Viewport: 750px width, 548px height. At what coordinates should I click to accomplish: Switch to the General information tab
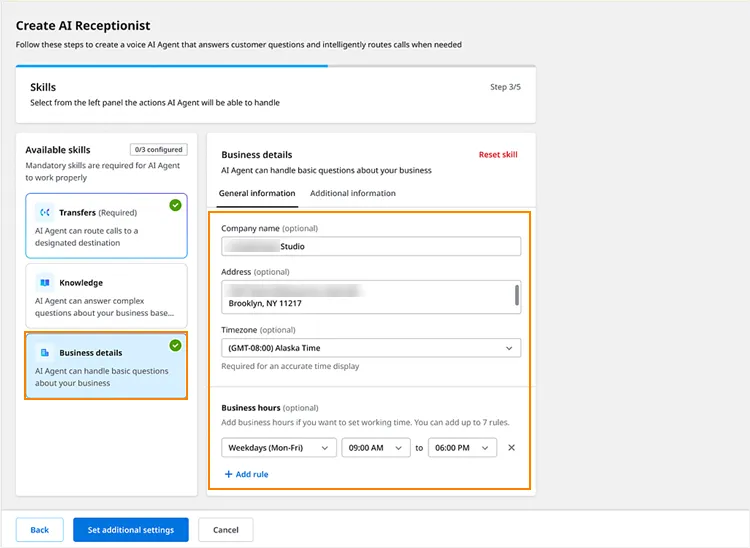click(x=257, y=193)
